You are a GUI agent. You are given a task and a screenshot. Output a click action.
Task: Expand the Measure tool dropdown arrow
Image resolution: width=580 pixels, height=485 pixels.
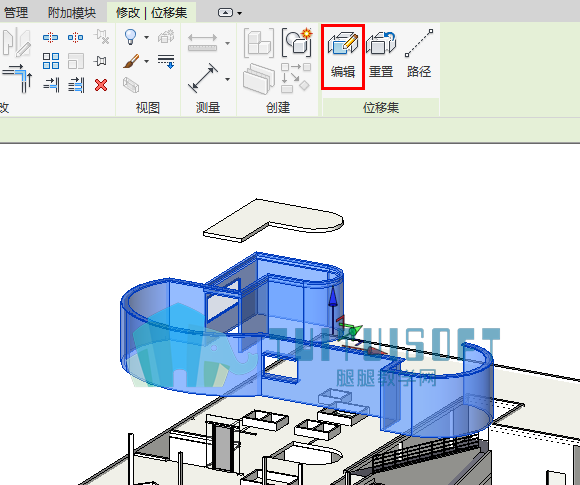[227, 79]
